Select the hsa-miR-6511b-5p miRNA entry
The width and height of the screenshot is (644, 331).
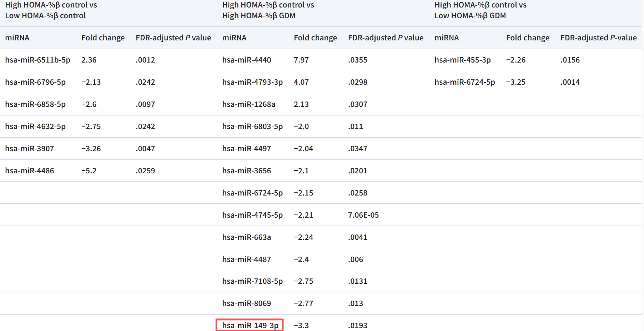click(37, 60)
